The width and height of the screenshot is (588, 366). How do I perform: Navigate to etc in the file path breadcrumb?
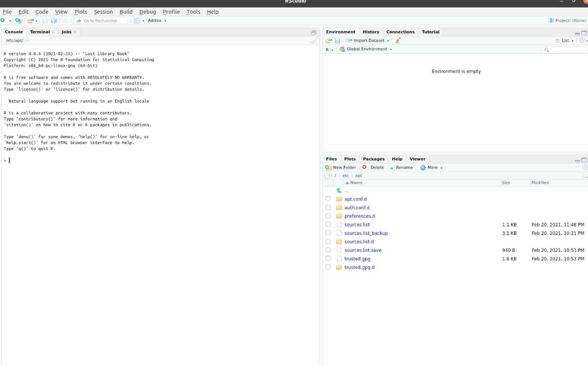coord(345,176)
